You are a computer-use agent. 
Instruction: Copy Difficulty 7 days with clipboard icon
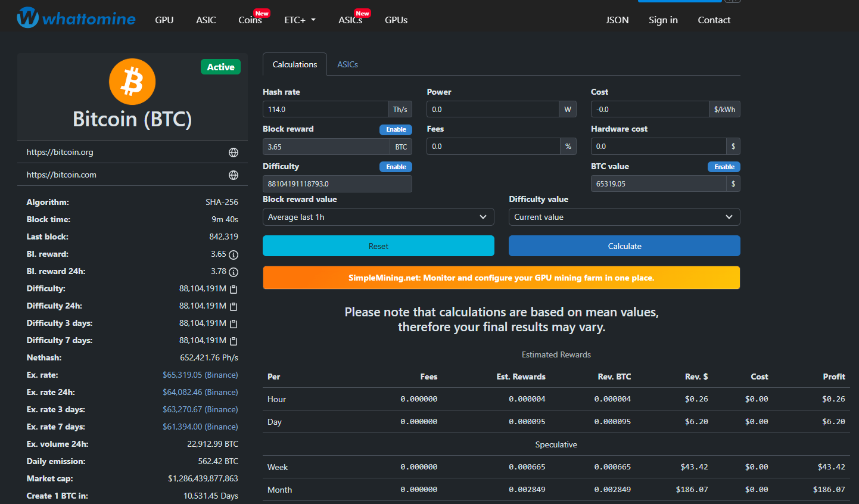tap(234, 341)
